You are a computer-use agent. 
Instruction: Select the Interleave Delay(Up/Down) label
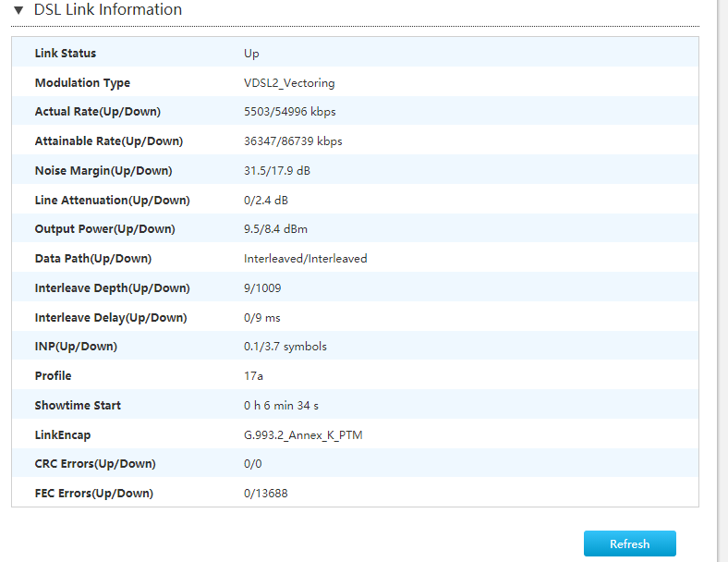[111, 318]
